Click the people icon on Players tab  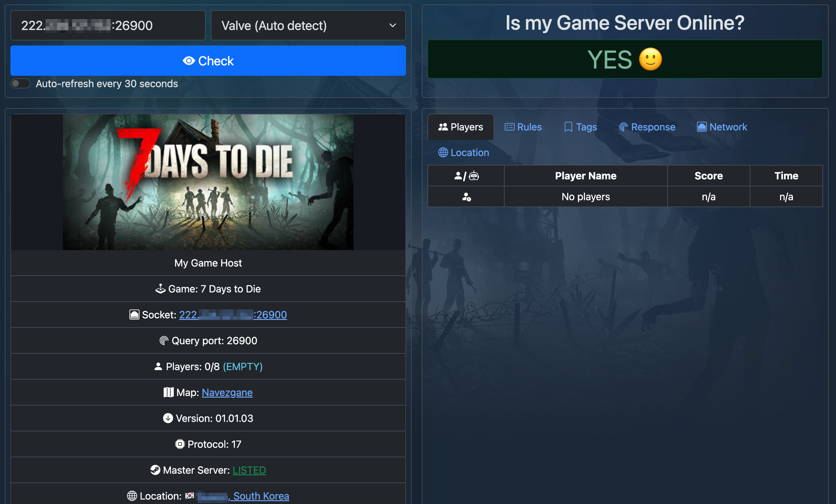(x=443, y=127)
